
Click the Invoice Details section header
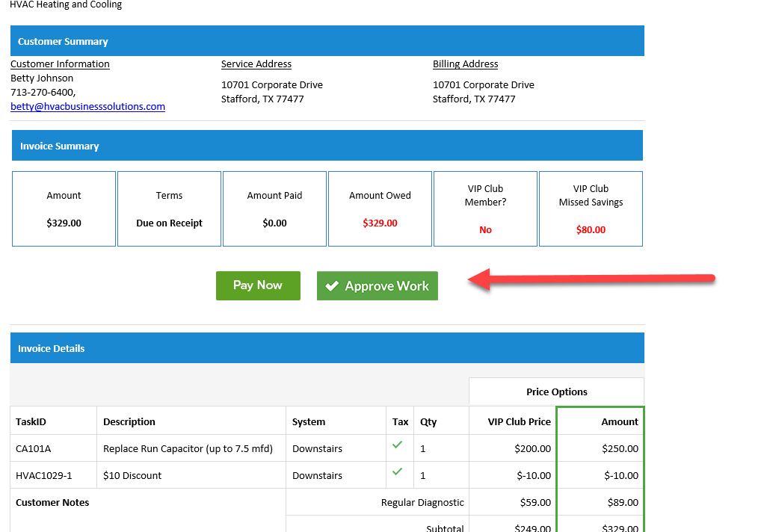327,348
